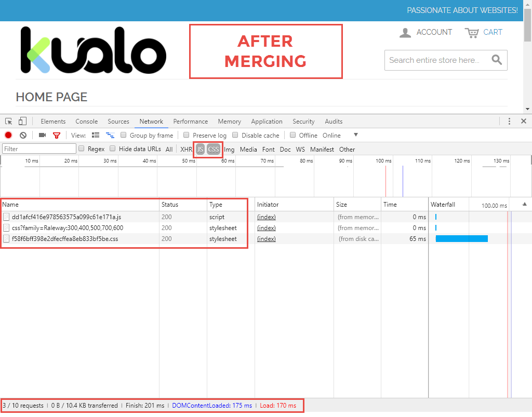532x417 pixels.
Task: Enable screenshot capture with camera icon
Action: [42, 135]
